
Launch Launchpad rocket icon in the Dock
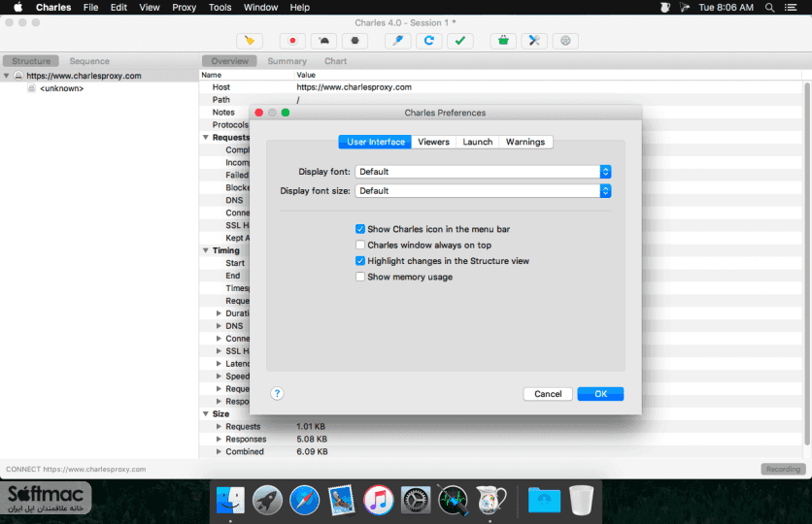click(267, 500)
